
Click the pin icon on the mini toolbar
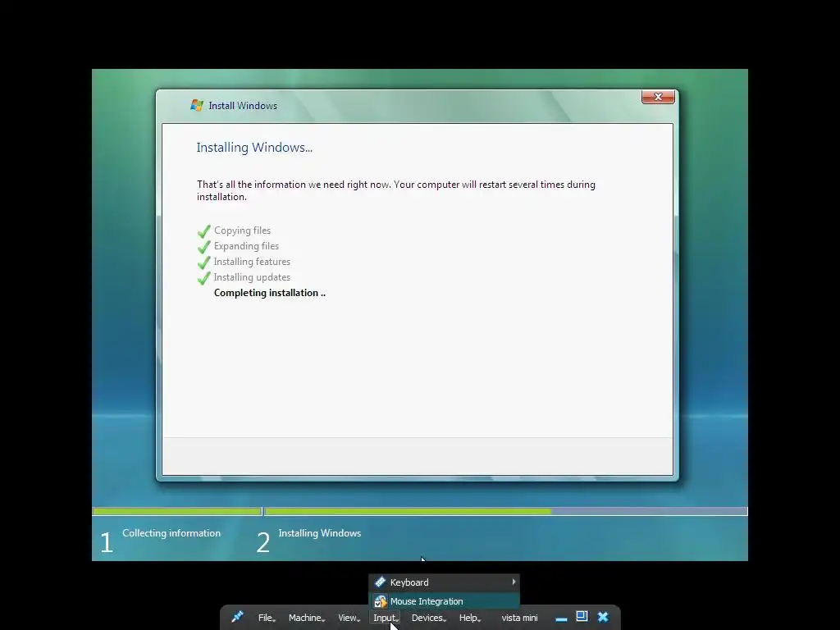(237, 617)
